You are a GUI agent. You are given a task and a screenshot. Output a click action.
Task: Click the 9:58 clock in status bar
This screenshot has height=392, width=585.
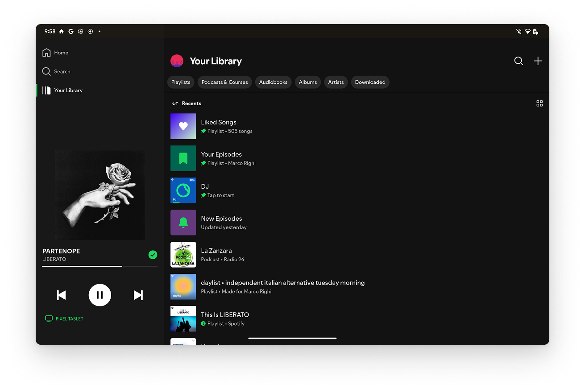click(x=50, y=32)
